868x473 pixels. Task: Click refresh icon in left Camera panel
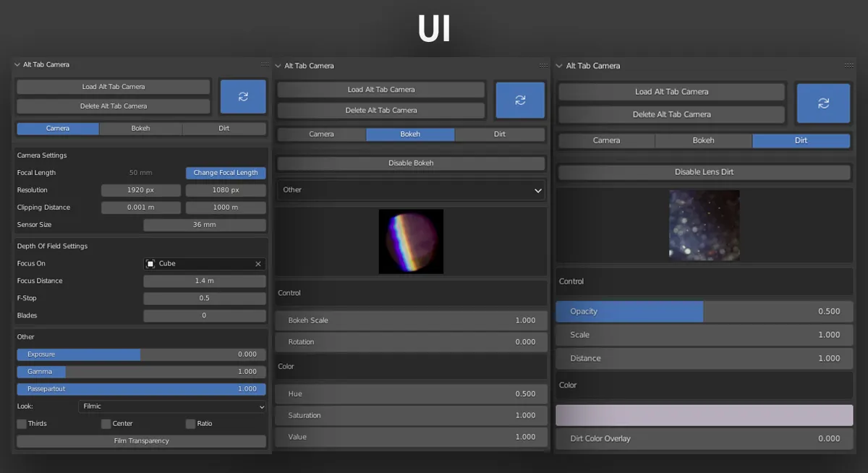coord(243,96)
